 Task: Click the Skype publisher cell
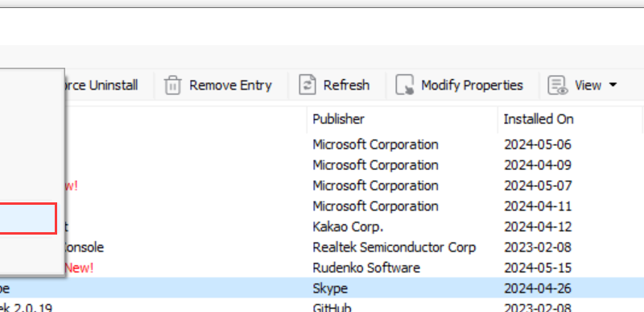click(330, 289)
